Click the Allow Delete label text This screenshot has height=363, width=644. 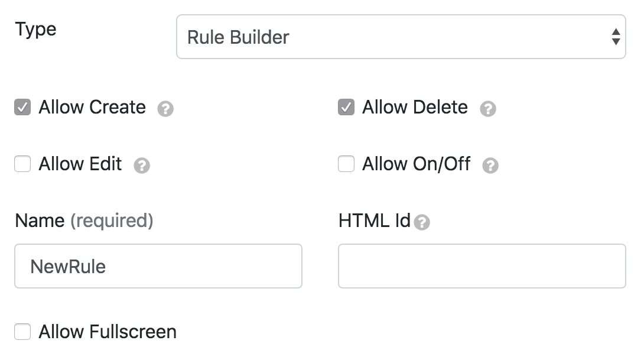tap(415, 108)
